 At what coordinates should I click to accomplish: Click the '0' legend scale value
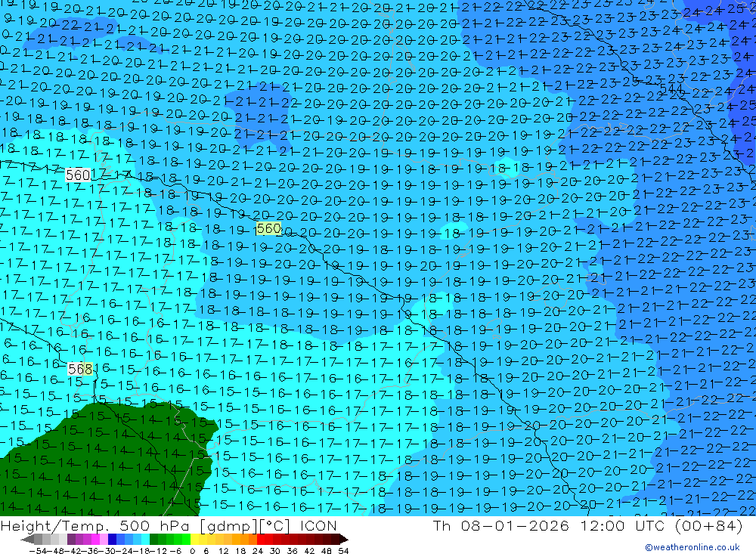click(x=192, y=551)
